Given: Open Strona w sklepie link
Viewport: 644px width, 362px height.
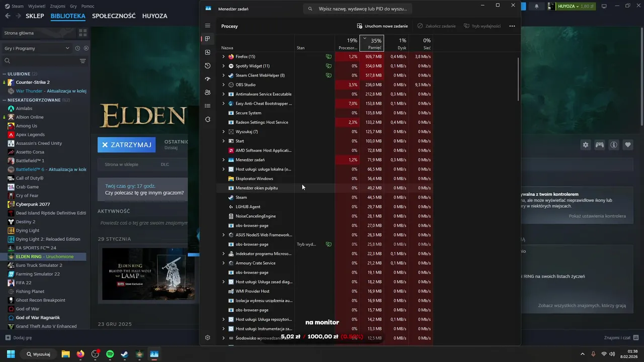Looking at the screenshot, I should click(x=121, y=164).
